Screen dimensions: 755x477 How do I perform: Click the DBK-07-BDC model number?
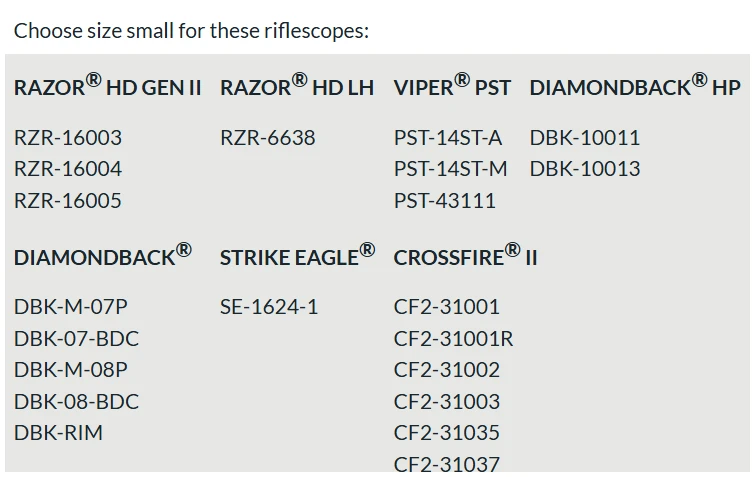point(76,338)
